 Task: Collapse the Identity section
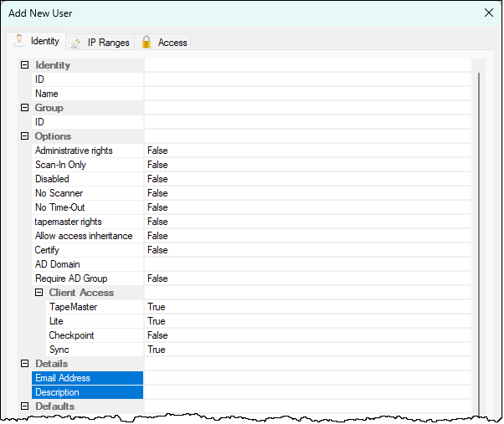[x=24, y=65]
